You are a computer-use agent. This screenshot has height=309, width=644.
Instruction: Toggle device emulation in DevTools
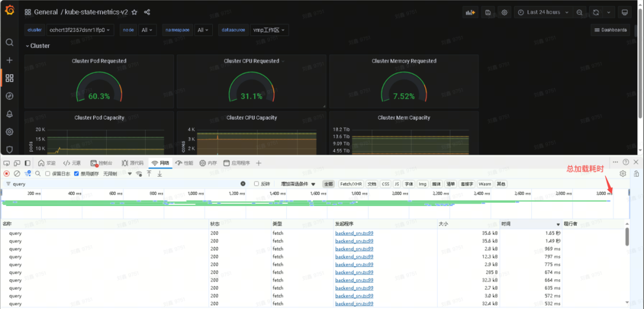(17, 163)
